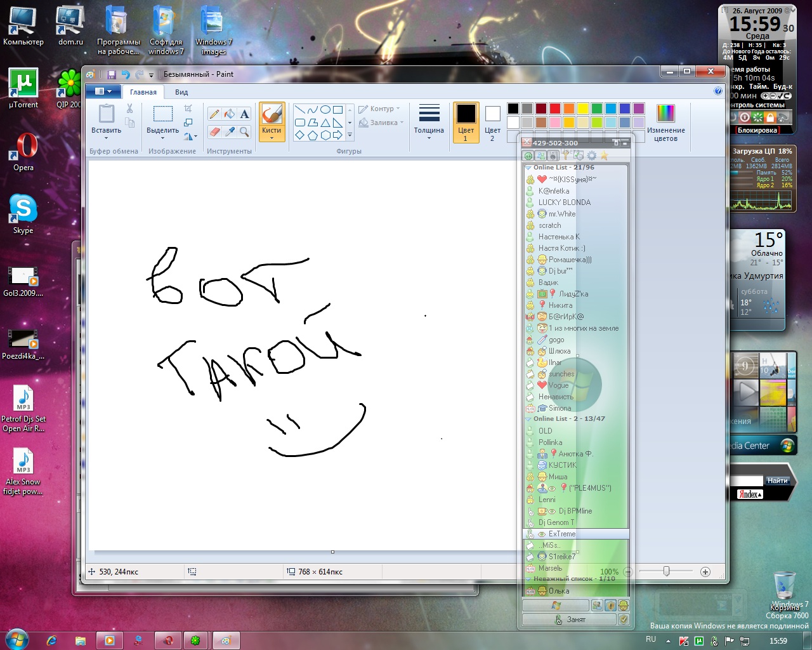Image resolution: width=812 pixels, height=650 pixels.
Task: Collapse the Online List - 2 - 13/47 group
Action: click(x=528, y=419)
